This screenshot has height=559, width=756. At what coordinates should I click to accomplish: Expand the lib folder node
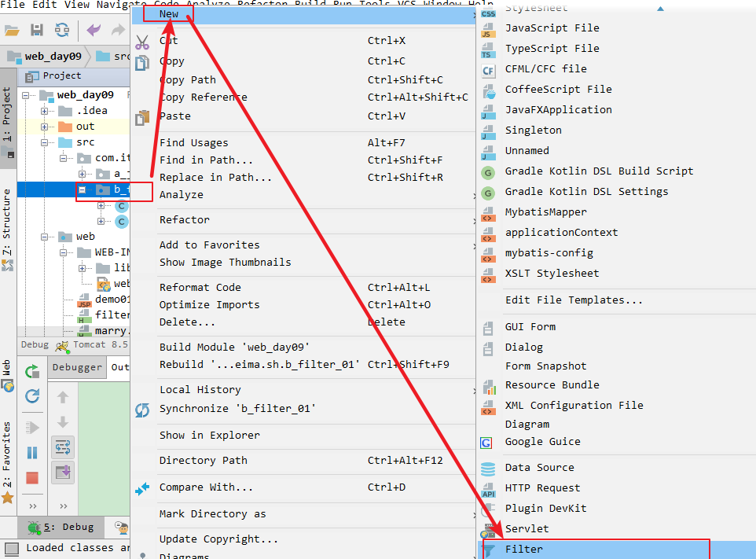[82, 269]
